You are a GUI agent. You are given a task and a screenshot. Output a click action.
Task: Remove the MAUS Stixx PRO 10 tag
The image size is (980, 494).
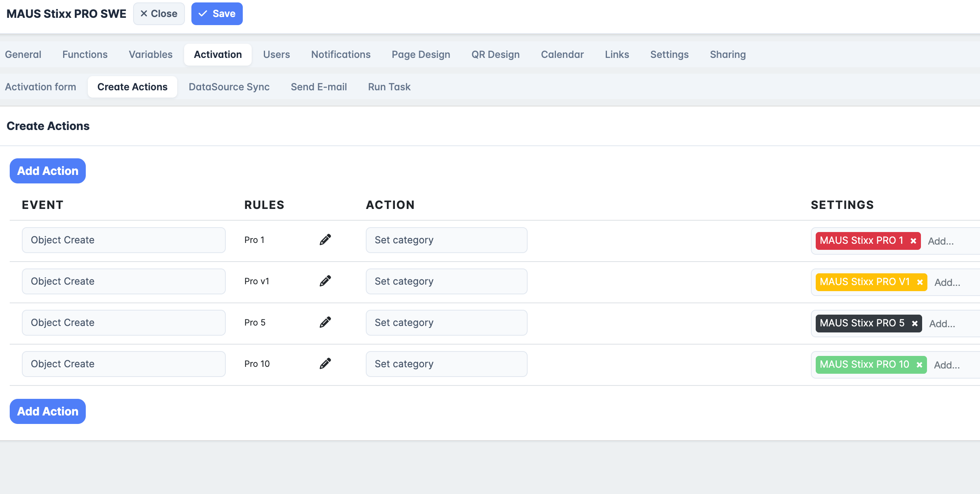[x=919, y=365]
